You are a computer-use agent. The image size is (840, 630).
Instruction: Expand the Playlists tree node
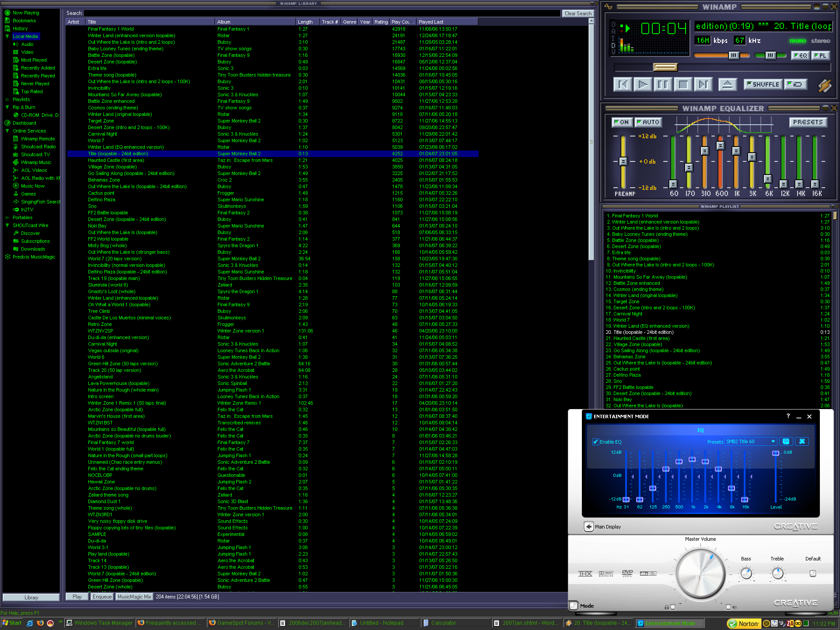[7, 99]
